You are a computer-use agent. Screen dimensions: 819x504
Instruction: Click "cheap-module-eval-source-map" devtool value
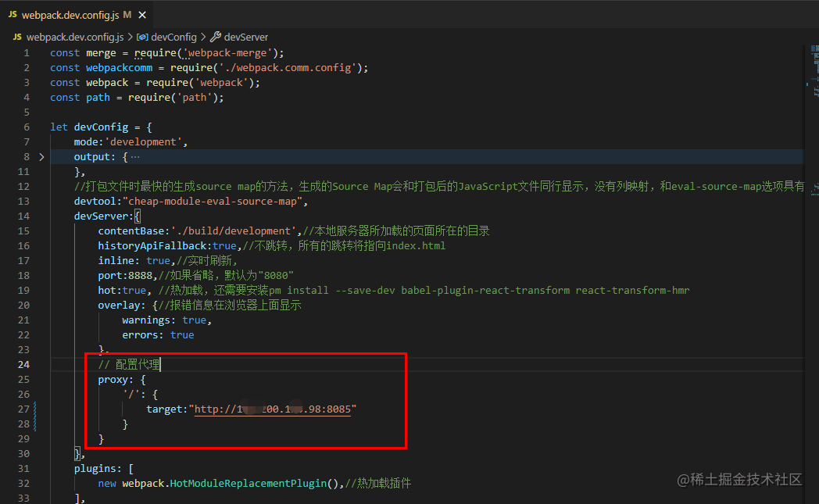click(x=212, y=201)
